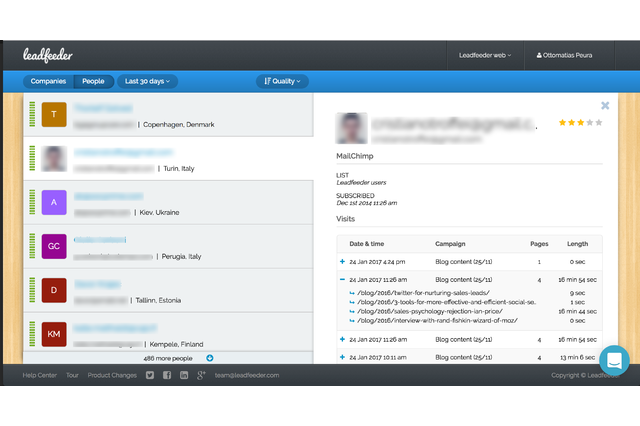Viewport: 640px width, 426px height.
Task: Click the 486 more people text
Action: coord(168,358)
